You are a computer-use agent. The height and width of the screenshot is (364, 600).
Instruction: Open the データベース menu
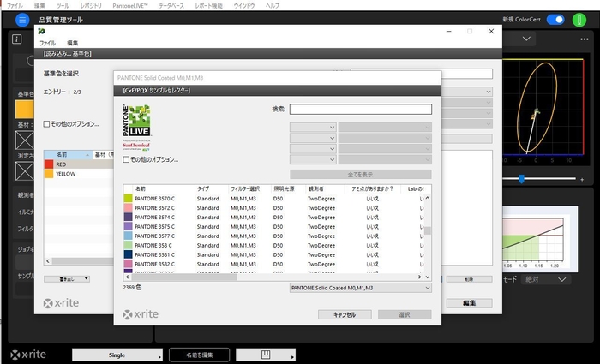[172, 5]
